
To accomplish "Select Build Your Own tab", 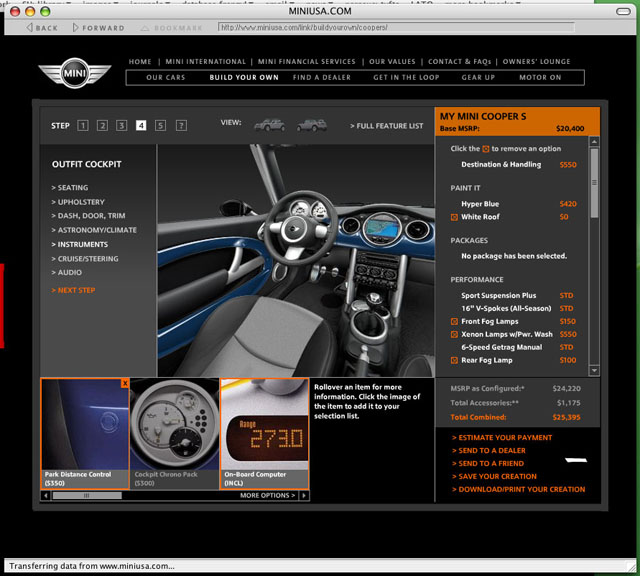I will 244,78.
